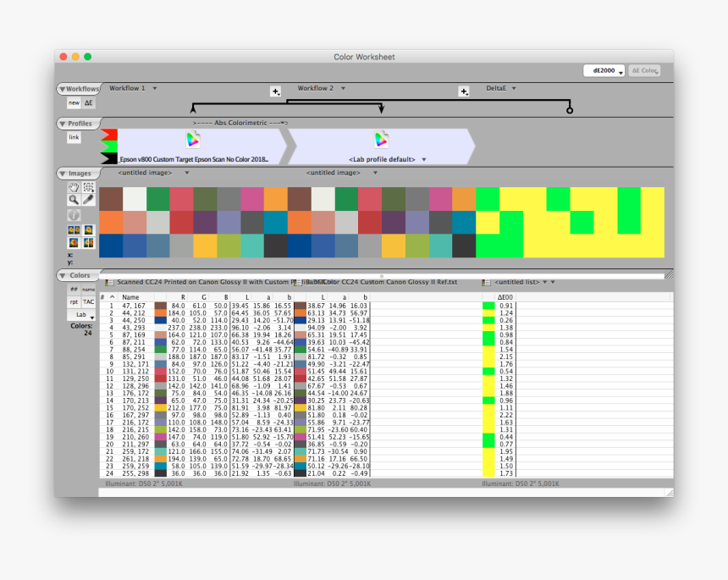Click the green ΔE swatch in row 1
The width and height of the screenshot is (728, 580).
pyautogui.click(x=488, y=306)
